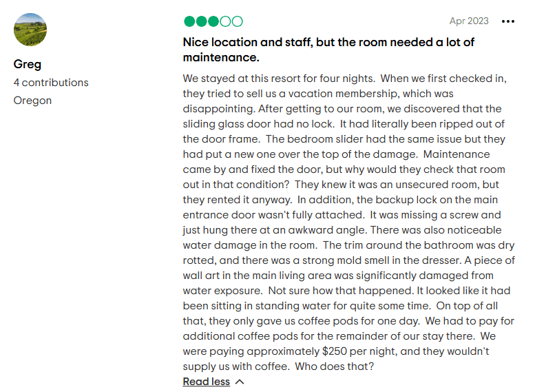Viewport: 535px width, 392px height.
Task: Collapse the review with Read less
Action: [206, 382]
